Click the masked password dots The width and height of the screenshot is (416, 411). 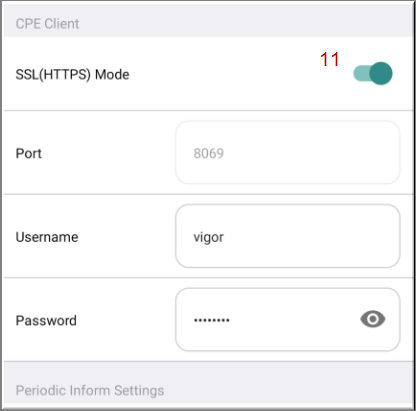(212, 320)
